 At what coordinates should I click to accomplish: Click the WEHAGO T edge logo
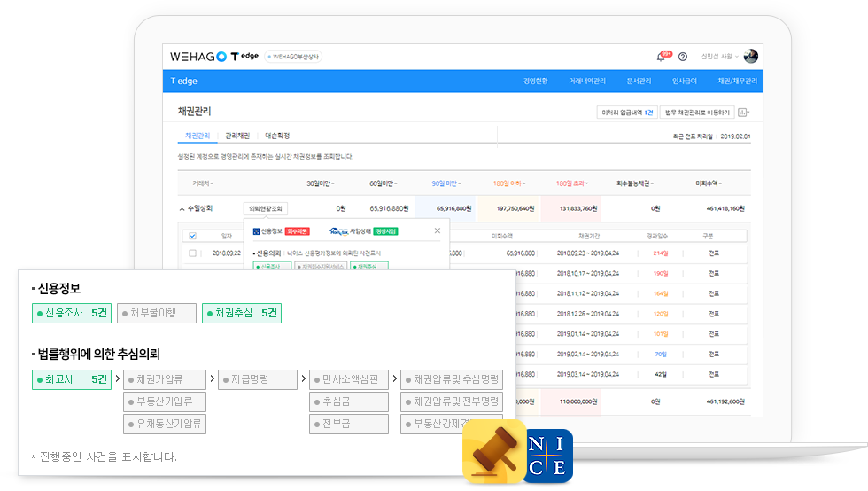click(x=213, y=56)
